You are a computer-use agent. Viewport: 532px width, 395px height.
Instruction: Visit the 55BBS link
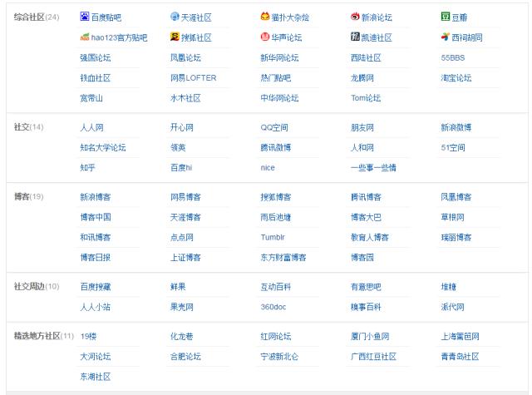click(x=452, y=57)
